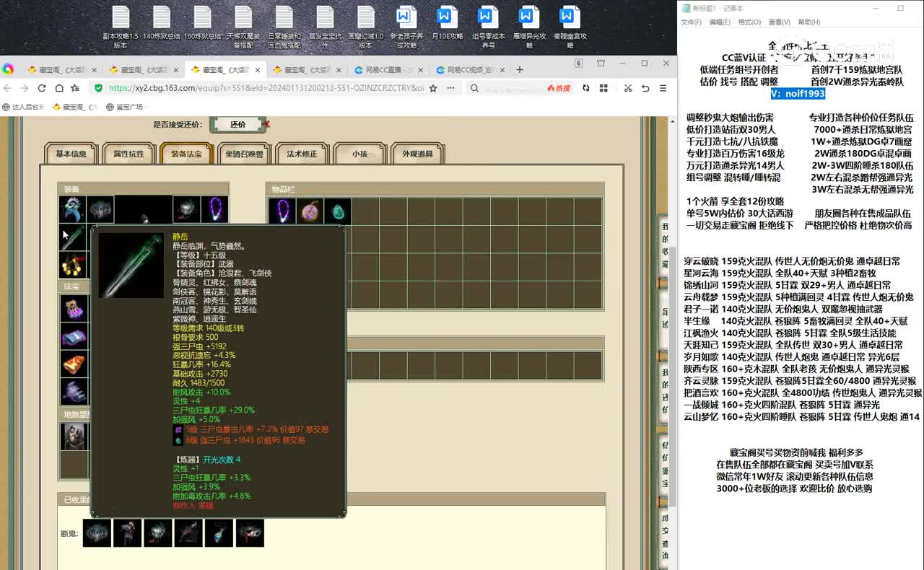Click the fifth 断鬼 set pendant icon

(x=219, y=533)
